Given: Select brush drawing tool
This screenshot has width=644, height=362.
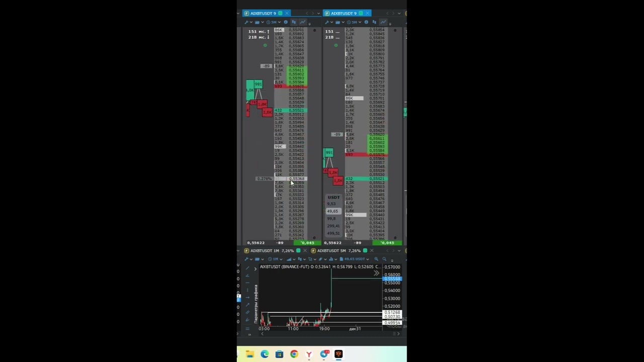Looking at the screenshot, I should tap(247, 320).
